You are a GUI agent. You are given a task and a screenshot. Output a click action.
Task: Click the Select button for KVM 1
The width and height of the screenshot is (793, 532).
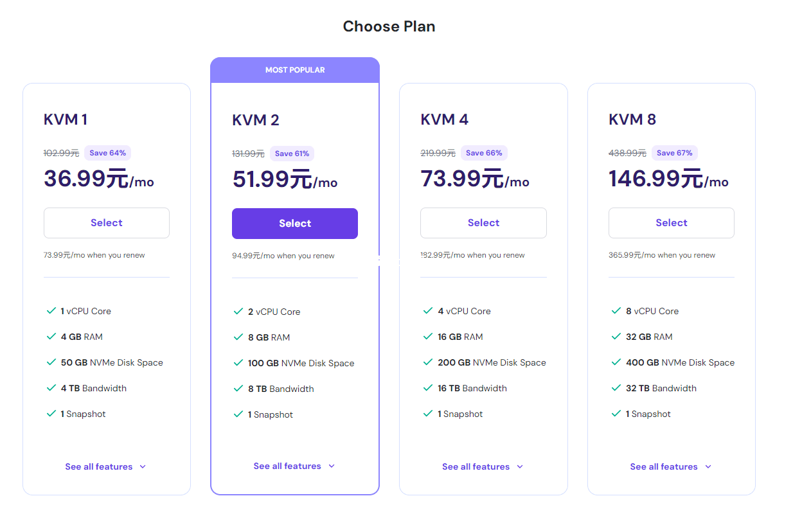[106, 223]
